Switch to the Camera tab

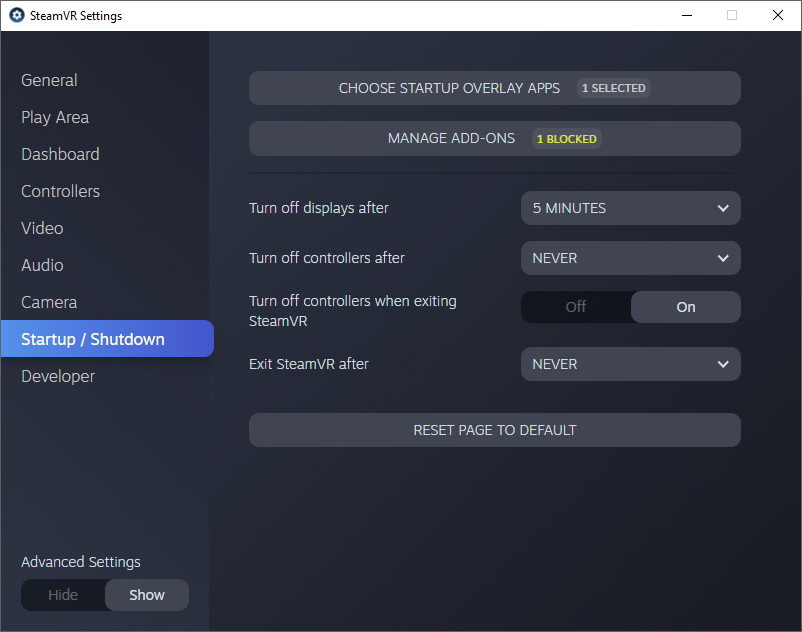pyautogui.click(x=49, y=302)
